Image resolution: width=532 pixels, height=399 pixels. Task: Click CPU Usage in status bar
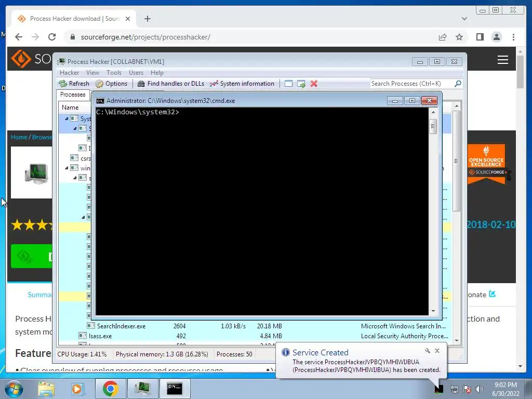[x=82, y=354]
